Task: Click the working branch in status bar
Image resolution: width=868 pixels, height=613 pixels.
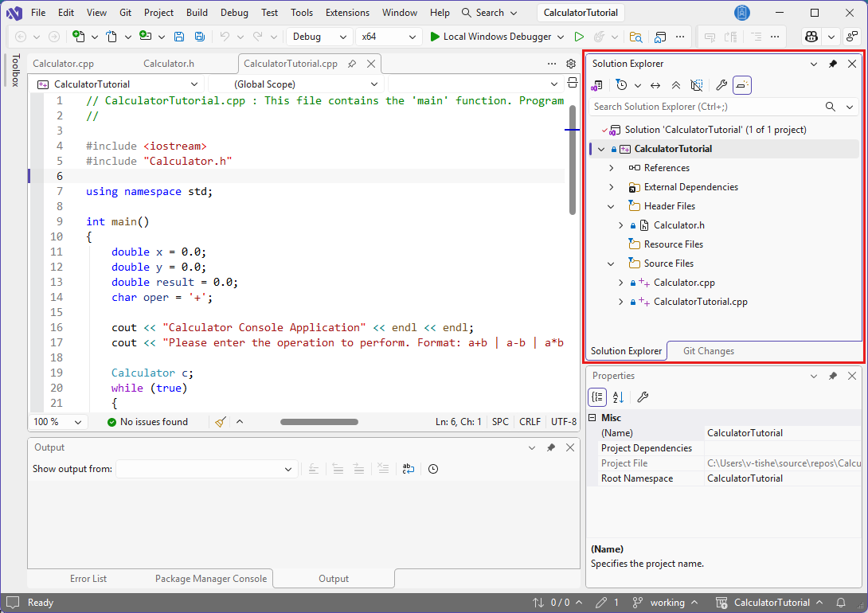Action: (x=665, y=603)
